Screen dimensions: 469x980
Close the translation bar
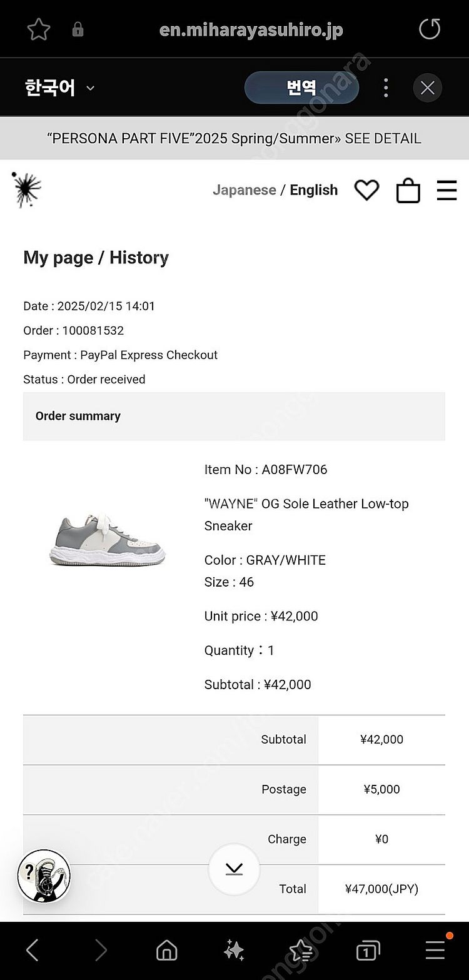tap(428, 88)
